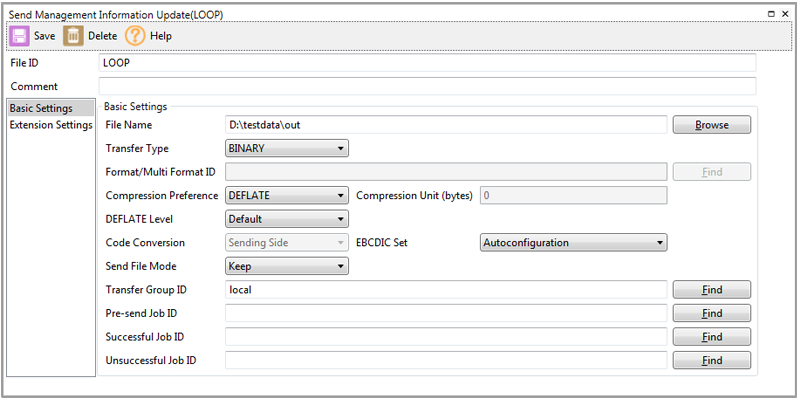Click the panel float window icon
The image size is (800, 402).
[x=770, y=13]
